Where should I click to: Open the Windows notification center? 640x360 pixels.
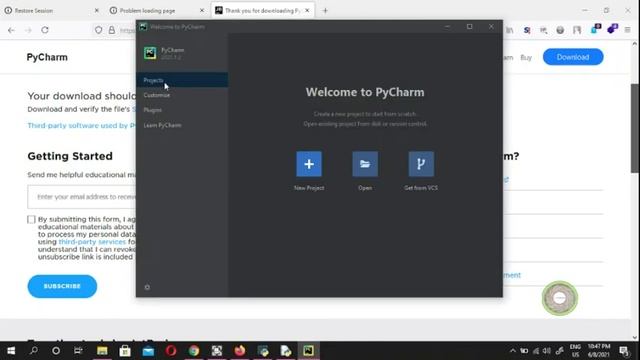(x=624, y=351)
